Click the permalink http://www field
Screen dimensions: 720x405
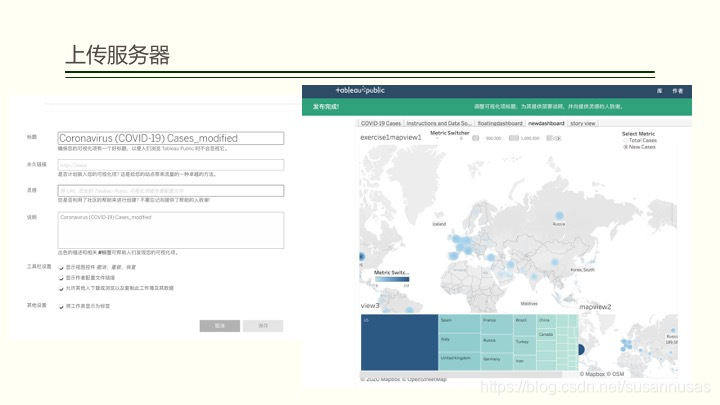click(x=171, y=165)
